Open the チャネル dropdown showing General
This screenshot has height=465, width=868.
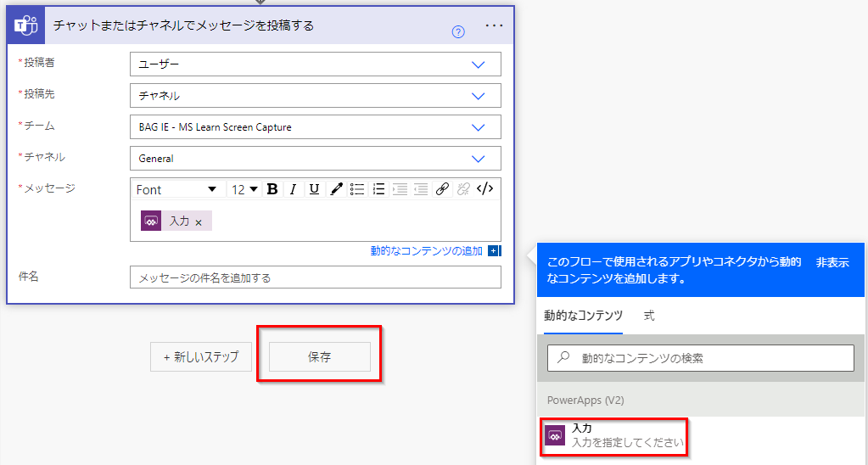click(x=316, y=159)
